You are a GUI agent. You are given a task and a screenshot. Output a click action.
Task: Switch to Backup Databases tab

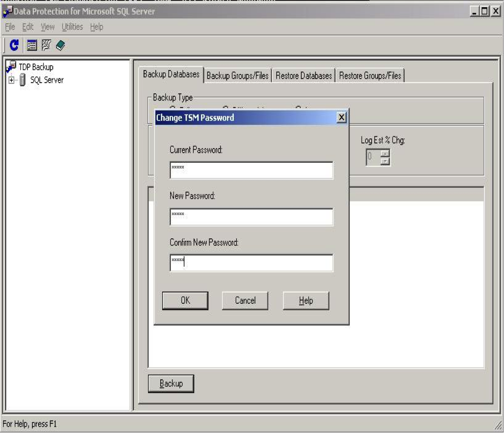(171, 74)
